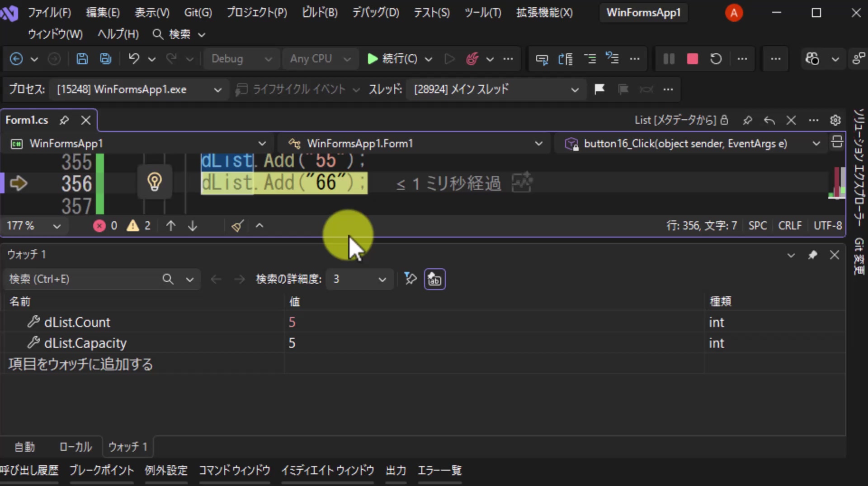868x486 pixels.
Task: Click the lightbulb quick actions icon
Action: point(155,182)
